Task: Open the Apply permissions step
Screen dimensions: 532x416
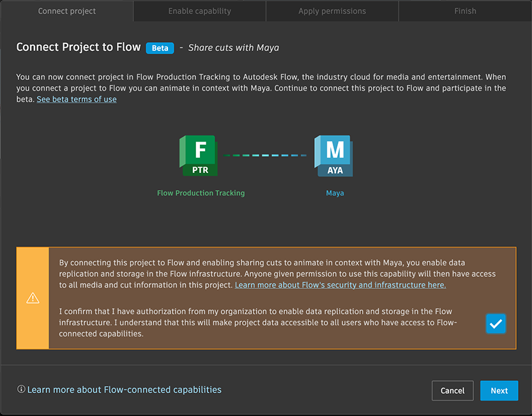Action: point(332,11)
